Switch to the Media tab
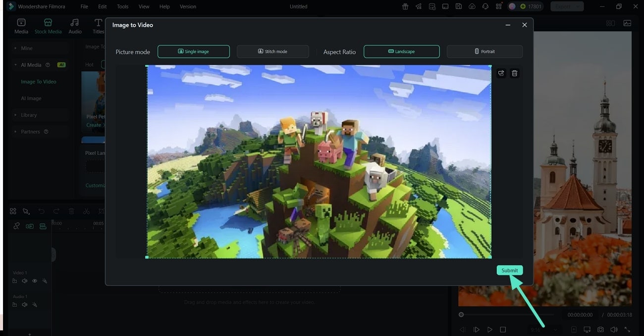 coord(21,26)
